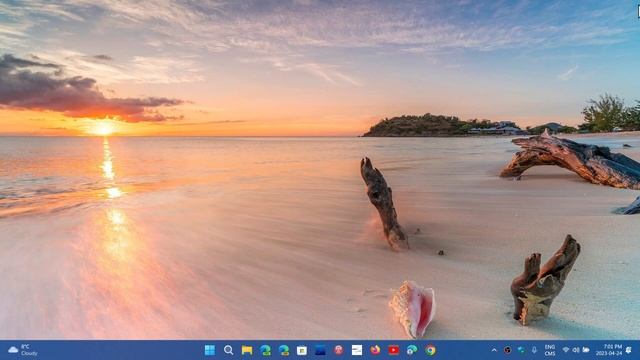The image size is (640, 360).
Task: Open the second Microsoft Edge taskbar icon
Action: [284, 350]
